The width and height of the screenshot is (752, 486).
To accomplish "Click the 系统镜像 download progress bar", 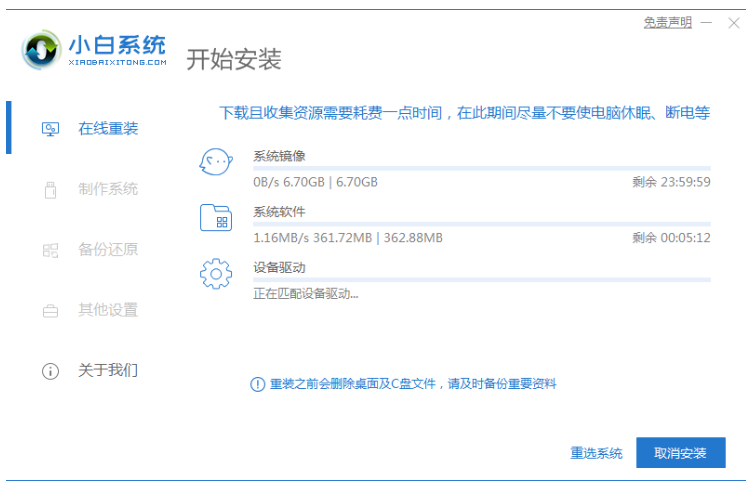I will pyautogui.click(x=481, y=168).
